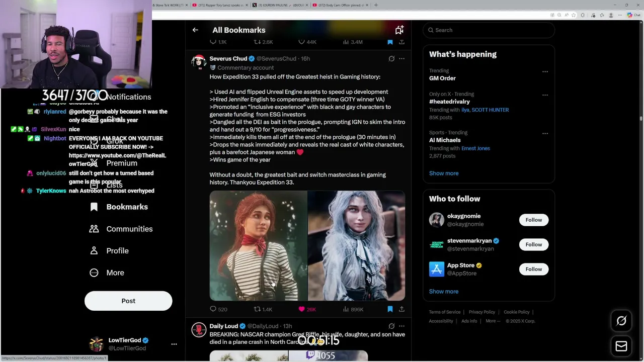Remove the bookmark on the 3.4M views post
Image resolution: width=644 pixels, height=362 pixels.
click(390, 42)
